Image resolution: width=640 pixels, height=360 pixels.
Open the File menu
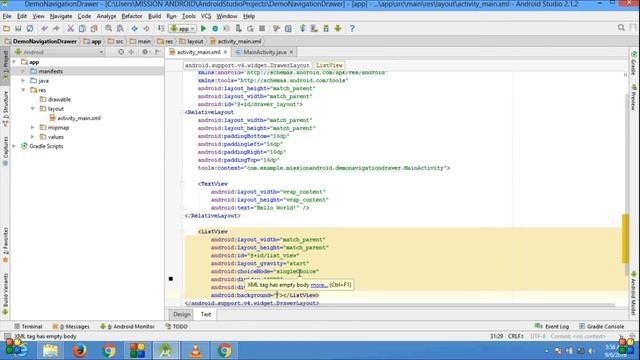pos(7,16)
